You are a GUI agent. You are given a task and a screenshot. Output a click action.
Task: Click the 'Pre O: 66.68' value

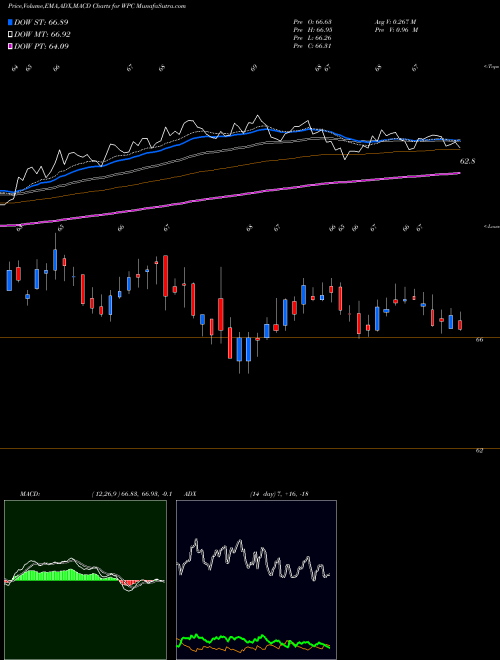pyautogui.click(x=312, y=22)
